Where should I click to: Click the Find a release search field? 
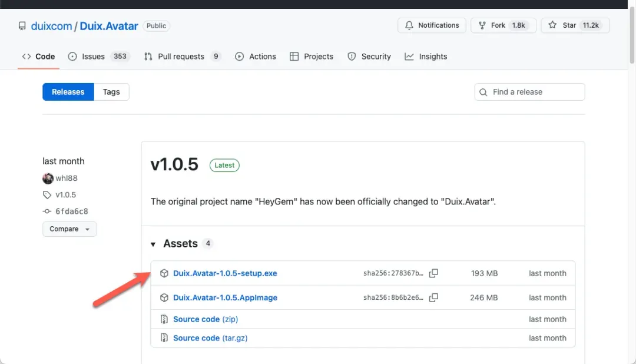point(529,92)
